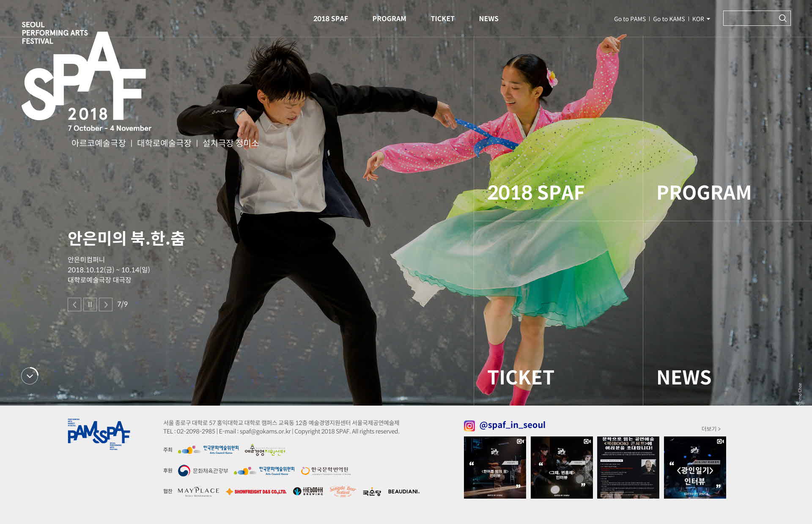812x524 pixels.
Task: Click the 더보기 more link
Action: click(710, 429)
